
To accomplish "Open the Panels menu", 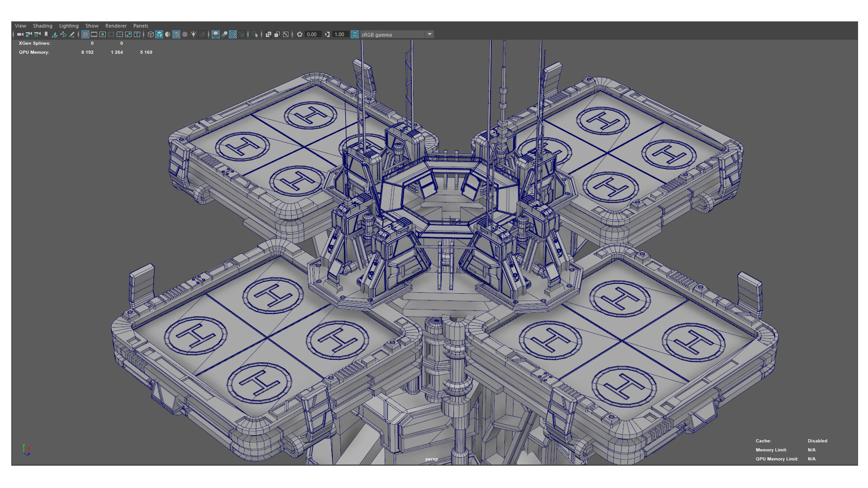I will click(x=141, y=26).
